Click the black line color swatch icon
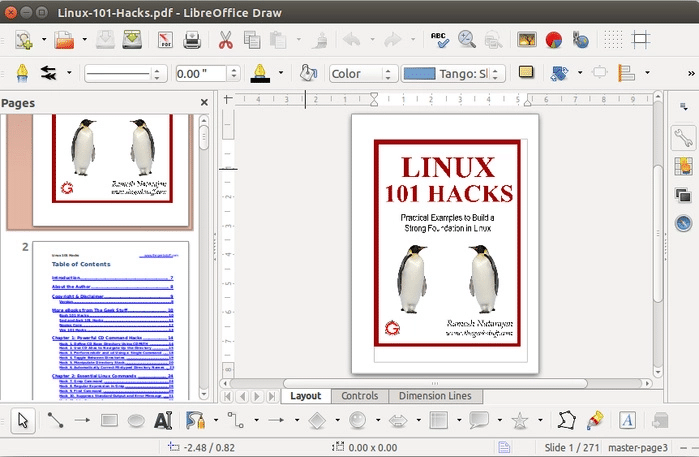699x457 pixels. tap(260, 73)
